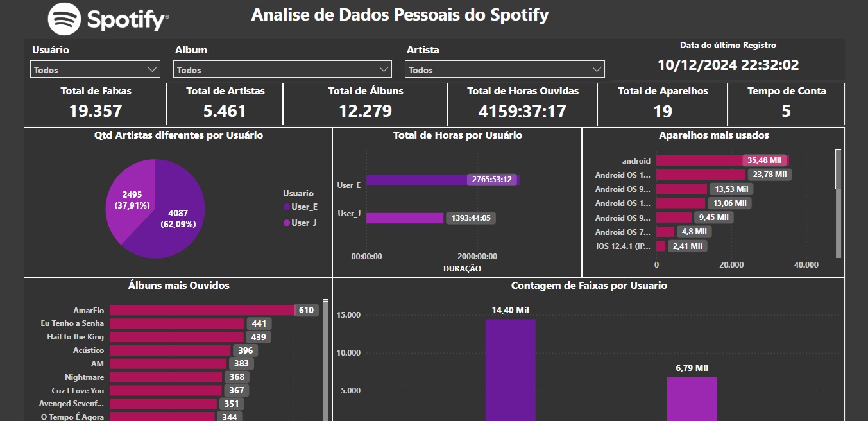Open the Usuário filter dropdown
The height and width of the screenshot is (421, 868).
click(x=95, y=69)
